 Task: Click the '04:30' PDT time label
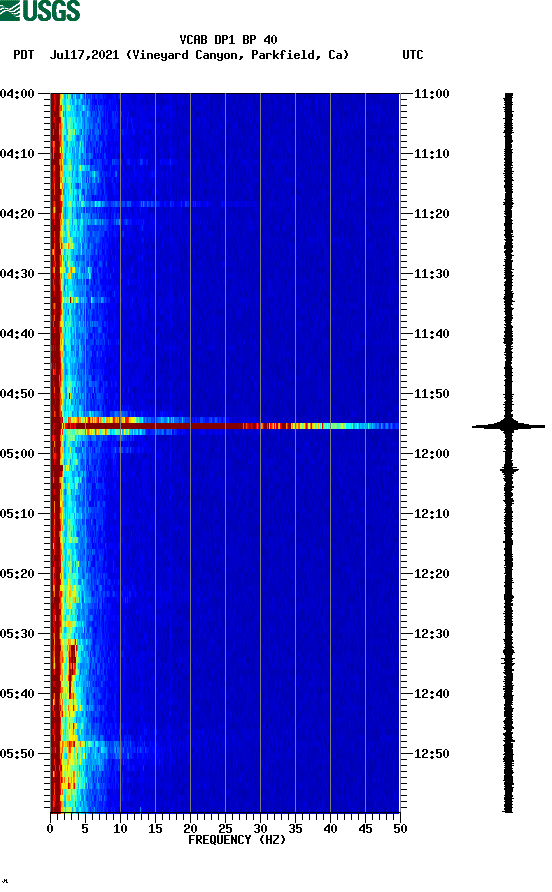pyautogui.click(x=17, y=274)
